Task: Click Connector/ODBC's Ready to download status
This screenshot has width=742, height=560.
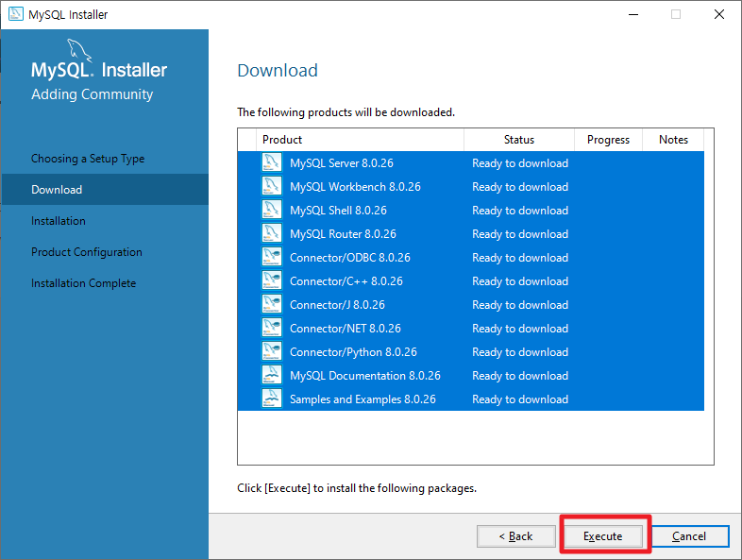Action: (x=520, y=258)
